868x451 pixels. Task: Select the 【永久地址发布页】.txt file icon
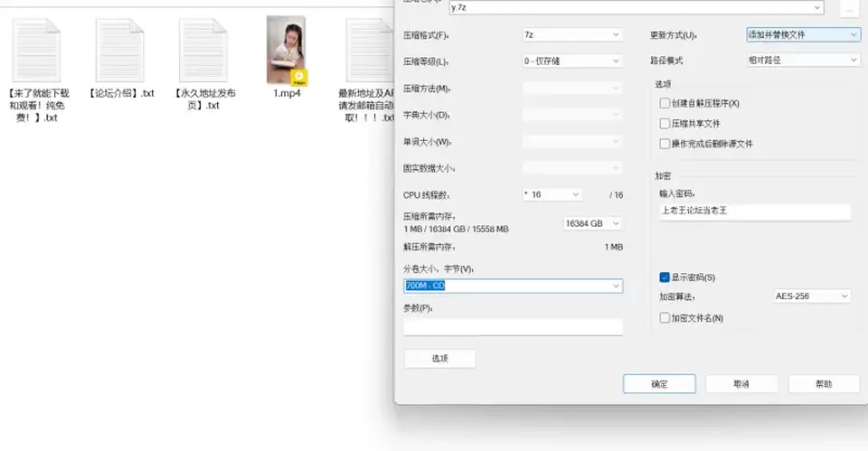coord(203,50)
